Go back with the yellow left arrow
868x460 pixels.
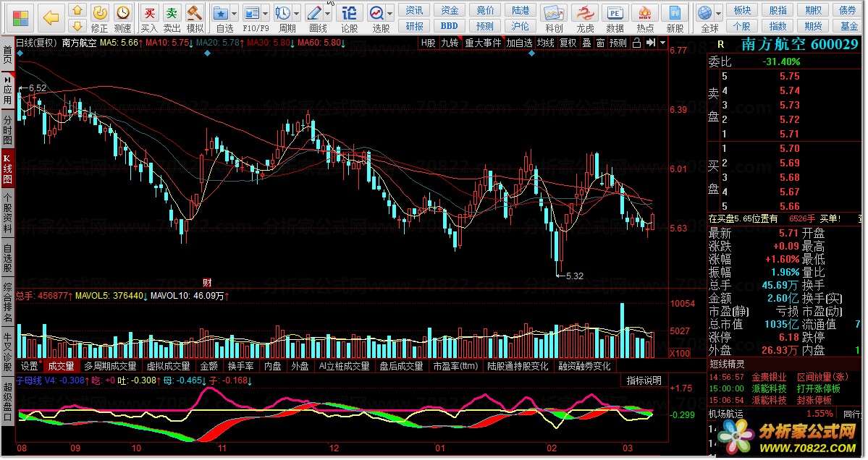(51, 17)
